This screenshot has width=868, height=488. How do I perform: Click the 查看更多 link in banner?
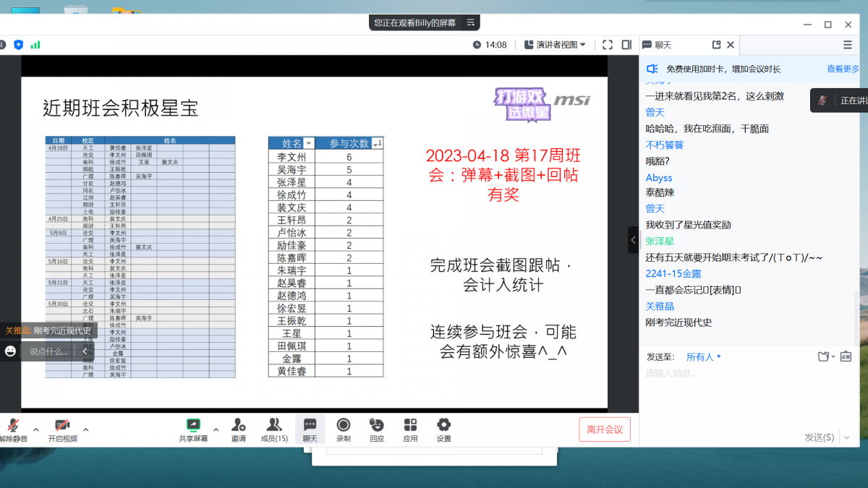coord(843,69)
